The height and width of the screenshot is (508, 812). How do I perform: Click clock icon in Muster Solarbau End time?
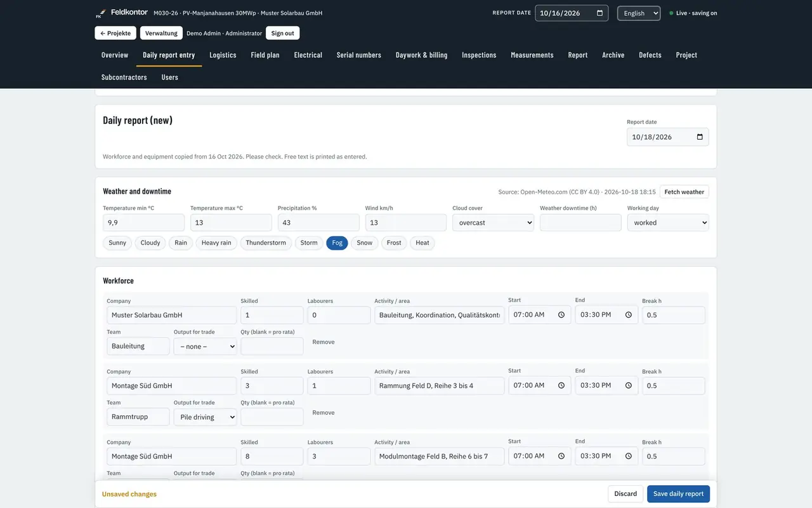(x=629, y=315)
